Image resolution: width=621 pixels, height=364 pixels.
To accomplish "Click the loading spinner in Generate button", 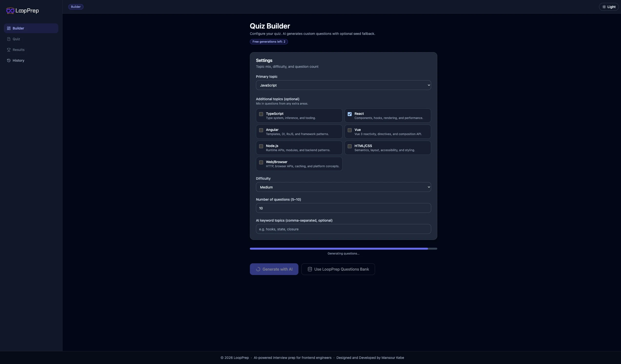I will pos(258,269).
